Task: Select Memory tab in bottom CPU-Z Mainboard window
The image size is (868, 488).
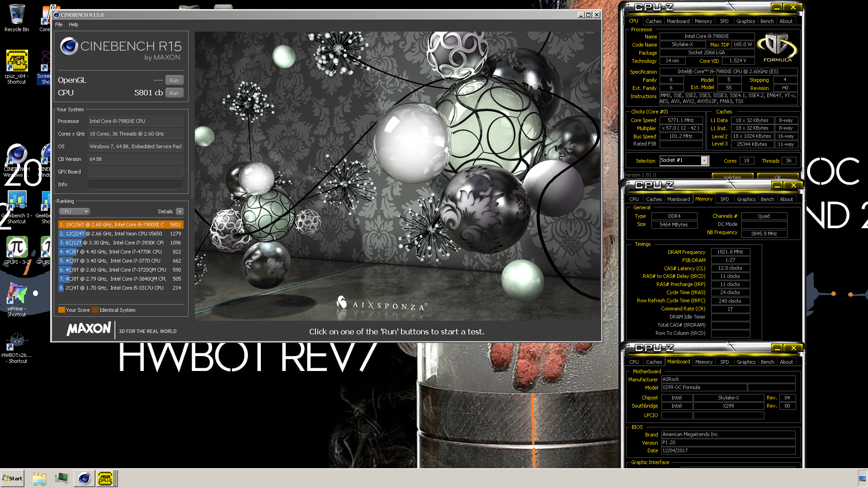Action: (704, 362)
